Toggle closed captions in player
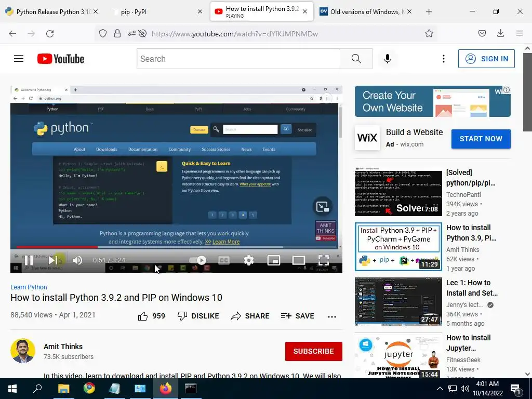The width and height of the screenshot is (532, 399). [223, 260]
